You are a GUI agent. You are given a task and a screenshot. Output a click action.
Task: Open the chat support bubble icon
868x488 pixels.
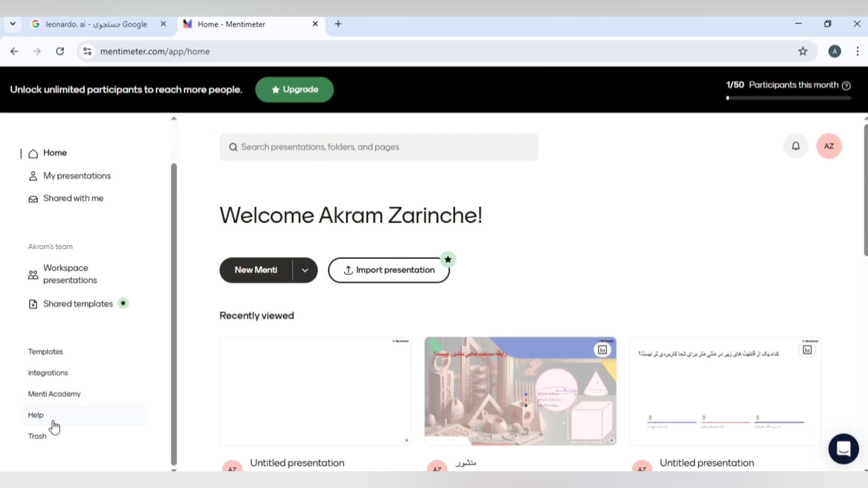[843, 449]
